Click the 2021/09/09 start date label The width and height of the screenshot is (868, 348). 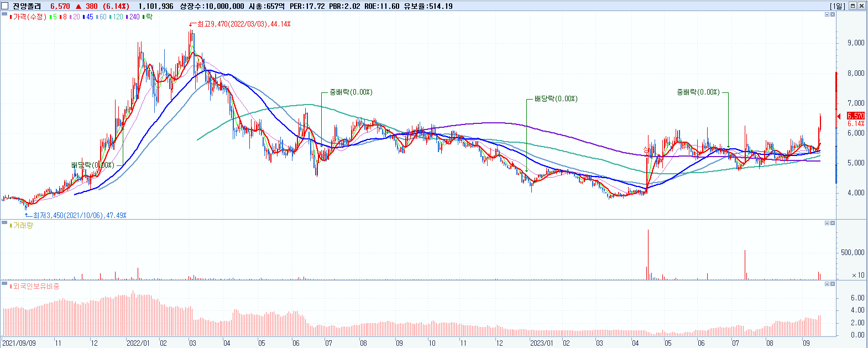(x=19, y=343)
